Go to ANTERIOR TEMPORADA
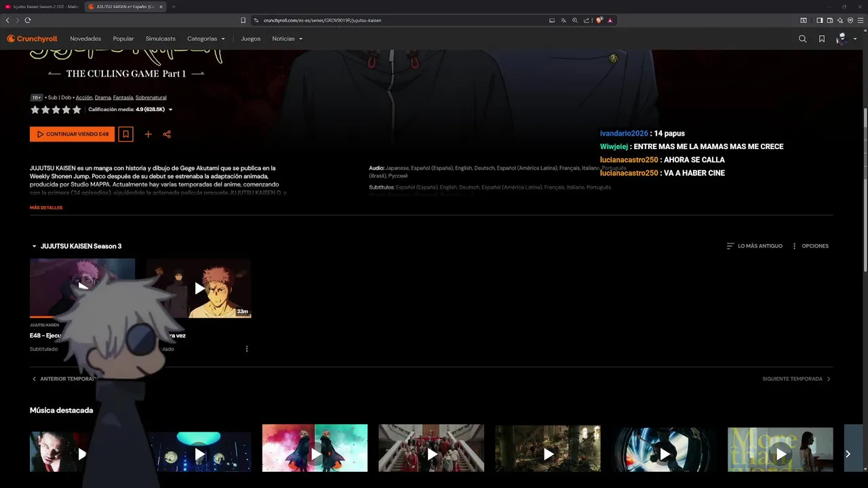The image size is (868, 488). coord(65,379)
